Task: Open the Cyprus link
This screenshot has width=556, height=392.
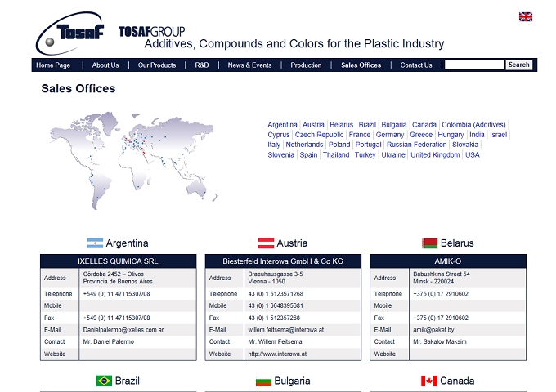Action: pos(278,135)
